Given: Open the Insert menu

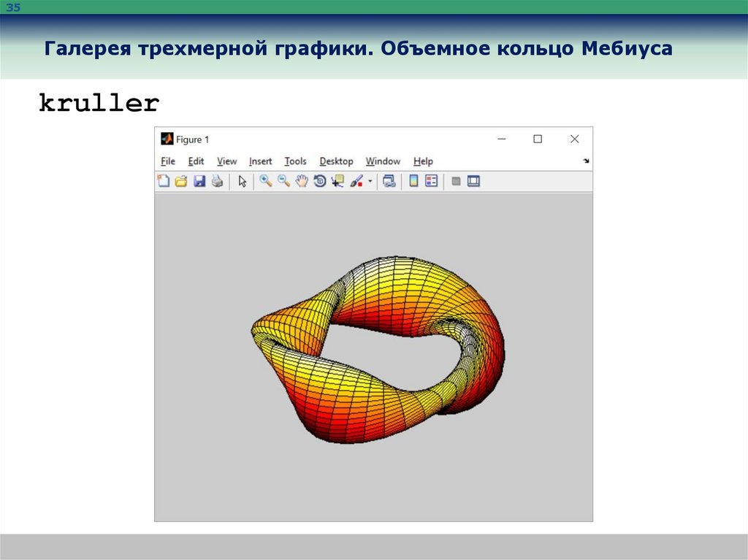Looking at the screenshot, I should coord(261,161).
